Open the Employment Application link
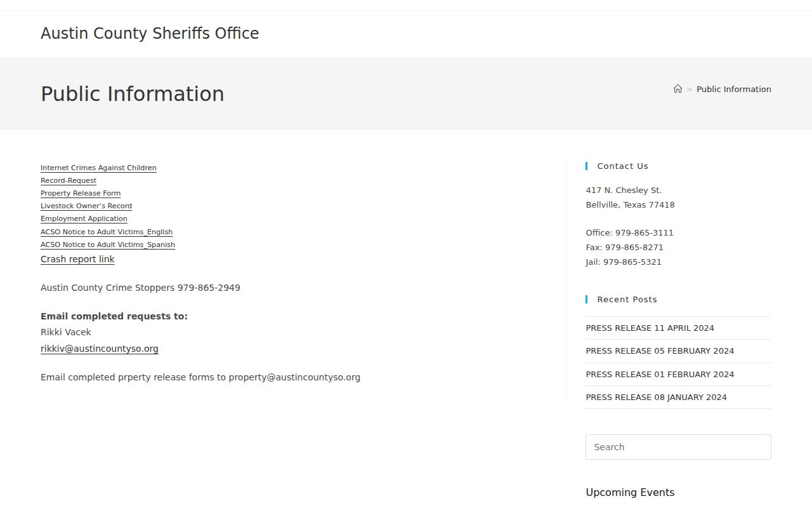The image size is (812, 508). (84, 219)
